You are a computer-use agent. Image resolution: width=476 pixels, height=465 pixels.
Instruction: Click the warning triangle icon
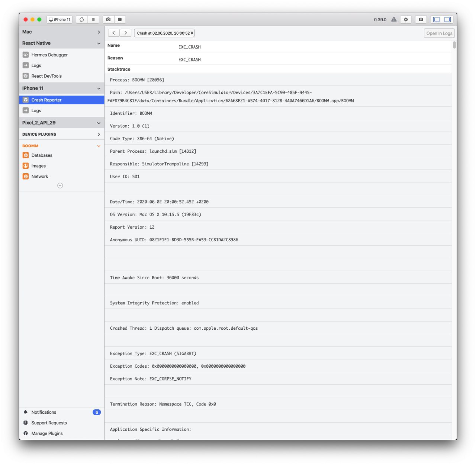tap(394, 19)
